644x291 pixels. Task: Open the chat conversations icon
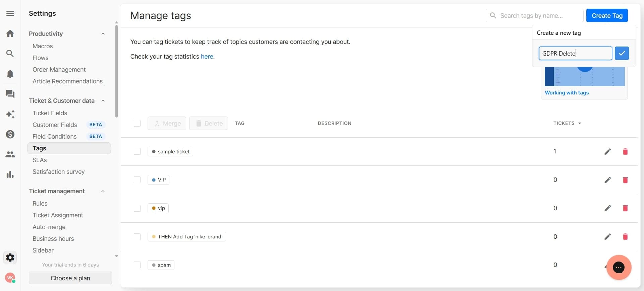coord(10,94)
